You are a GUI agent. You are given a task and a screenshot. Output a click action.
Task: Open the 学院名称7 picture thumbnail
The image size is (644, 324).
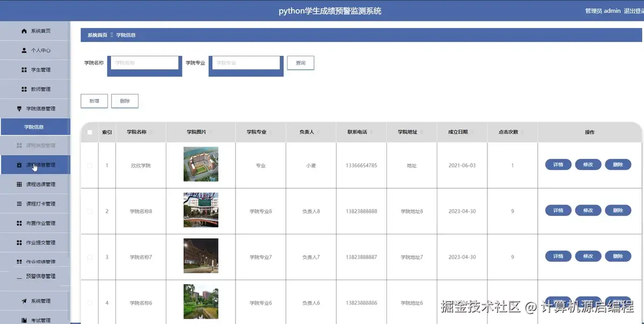point(201,256)
